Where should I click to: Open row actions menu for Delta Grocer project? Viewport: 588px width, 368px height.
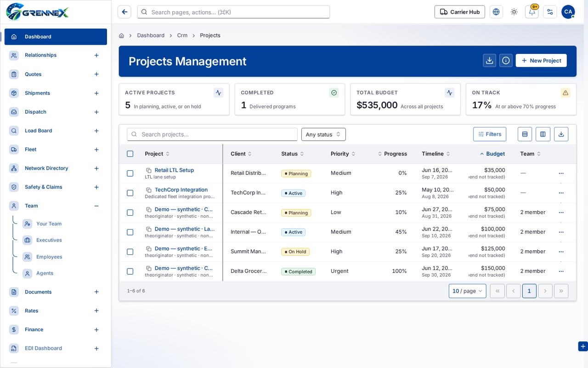561,271
